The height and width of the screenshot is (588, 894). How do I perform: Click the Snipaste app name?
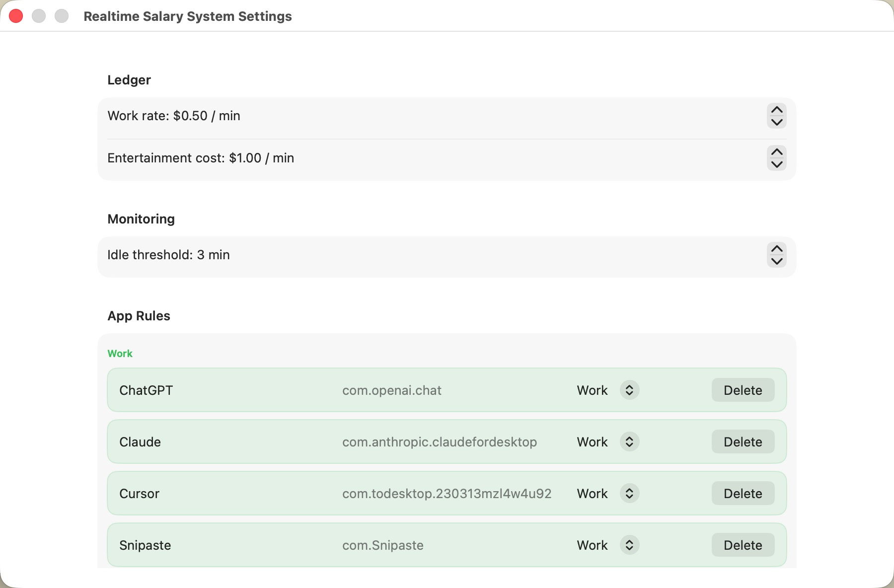click(x=145, y=545)
